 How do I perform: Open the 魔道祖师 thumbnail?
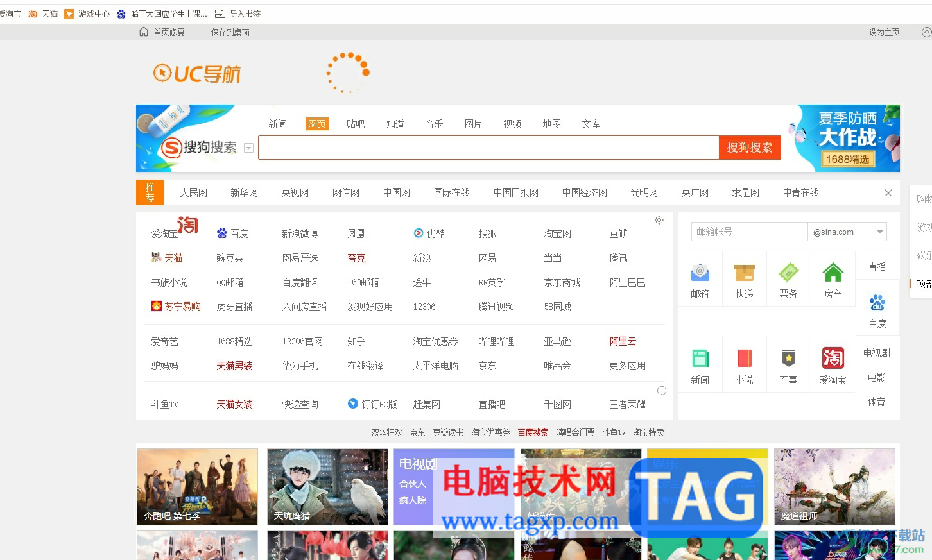click(834, 487)
